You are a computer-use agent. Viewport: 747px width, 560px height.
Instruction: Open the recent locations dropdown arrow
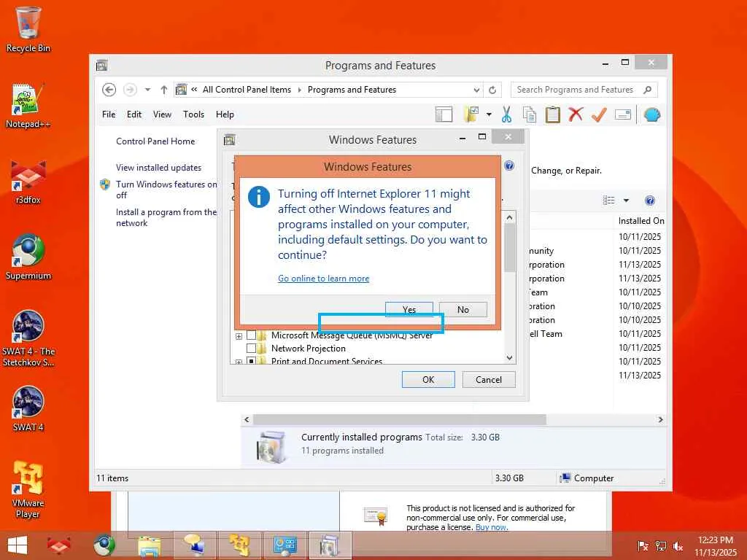pos(147,90)
